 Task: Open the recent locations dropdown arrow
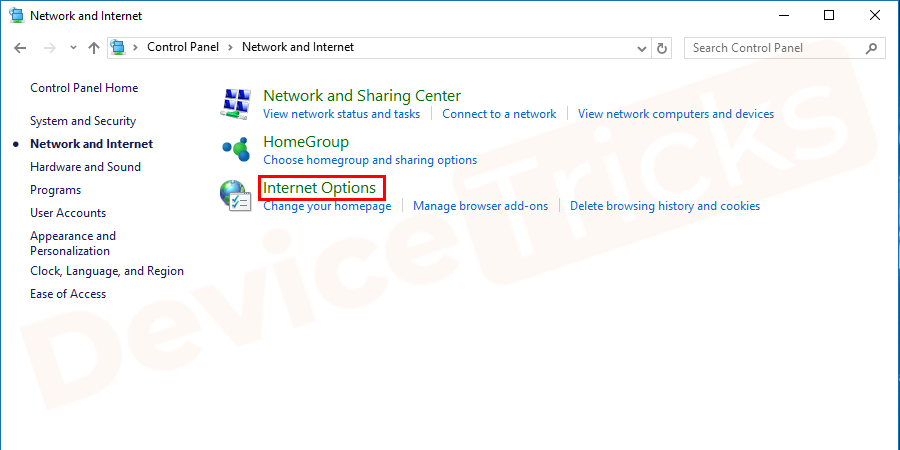(73, 48)
